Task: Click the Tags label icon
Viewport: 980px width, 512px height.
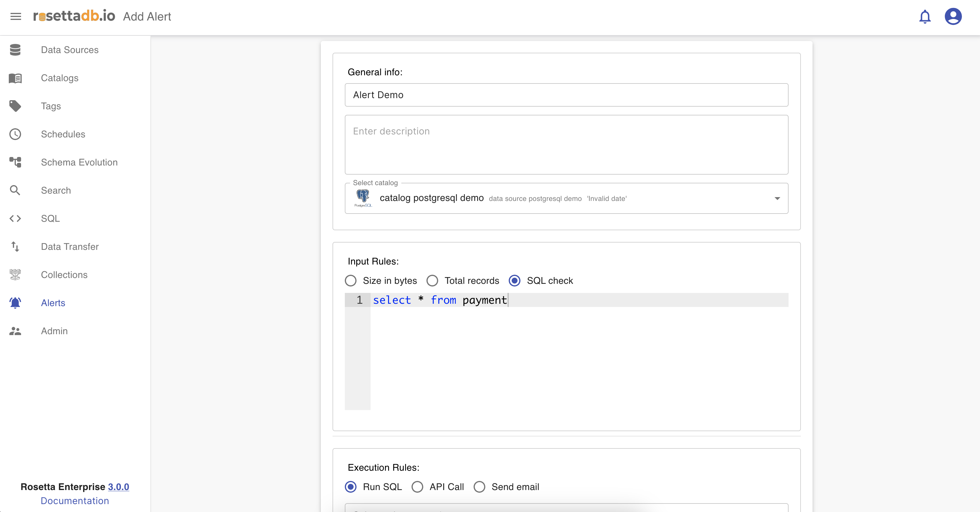Action: 15,106
